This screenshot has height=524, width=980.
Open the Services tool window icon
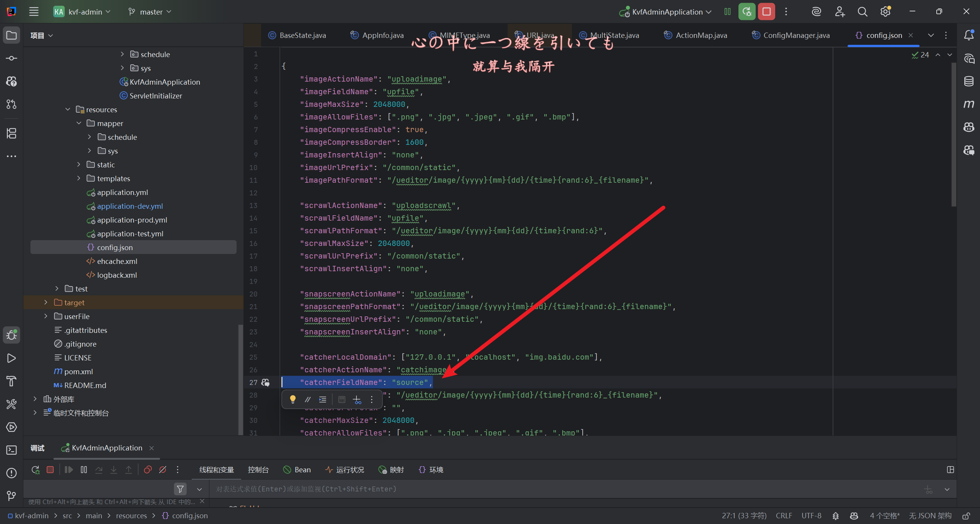point(11,427)
